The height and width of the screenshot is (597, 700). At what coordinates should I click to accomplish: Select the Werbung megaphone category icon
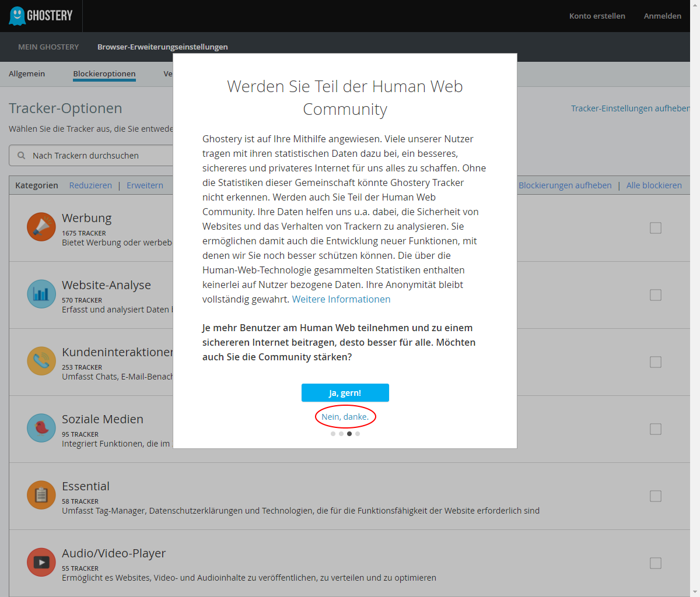[41, 227]
